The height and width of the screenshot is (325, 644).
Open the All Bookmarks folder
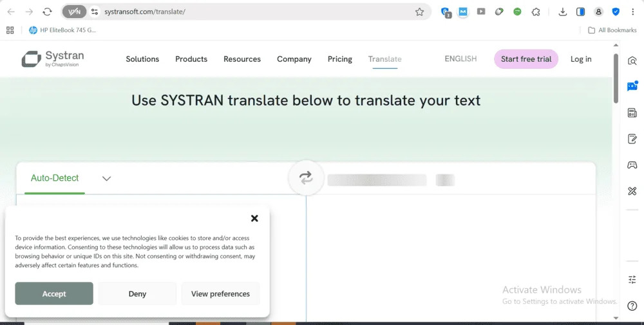[612, 30]
